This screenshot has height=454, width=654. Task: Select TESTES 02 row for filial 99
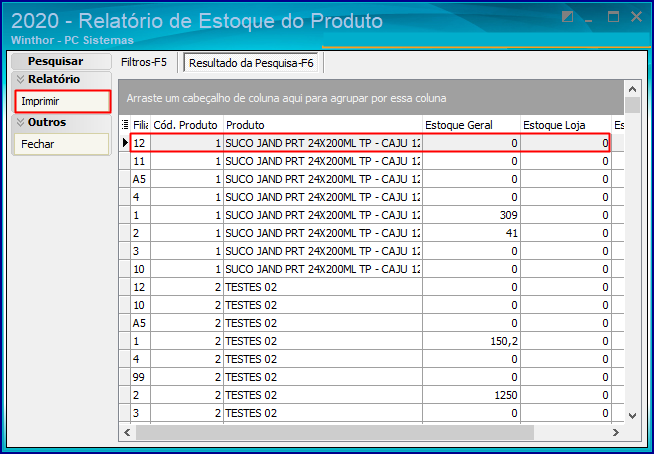pyautogui.click(x=371, y=377)
